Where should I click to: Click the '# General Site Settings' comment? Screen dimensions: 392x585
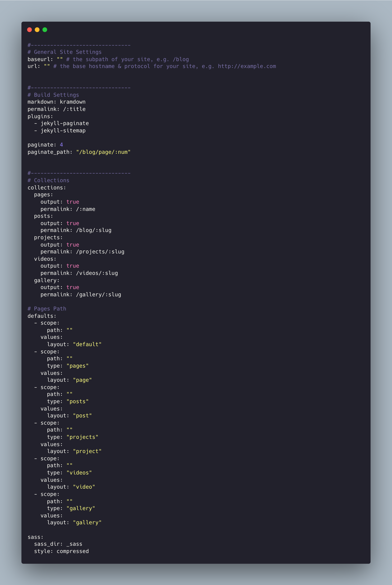tap(65, 52)
